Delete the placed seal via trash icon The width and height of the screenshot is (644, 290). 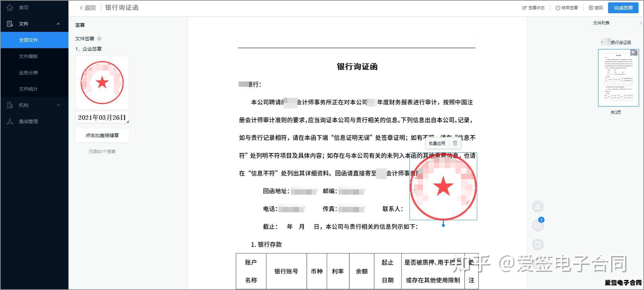pyautogui.click(x=455, y=143)
